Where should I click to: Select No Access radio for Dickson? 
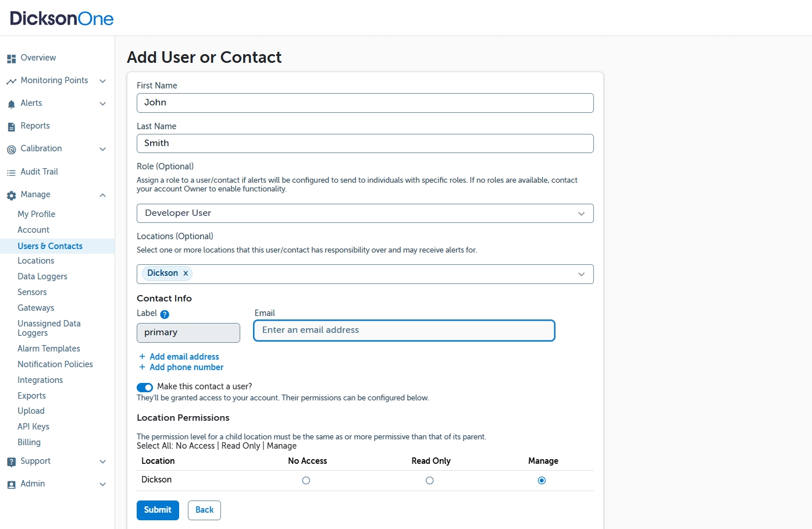point(306,481)
